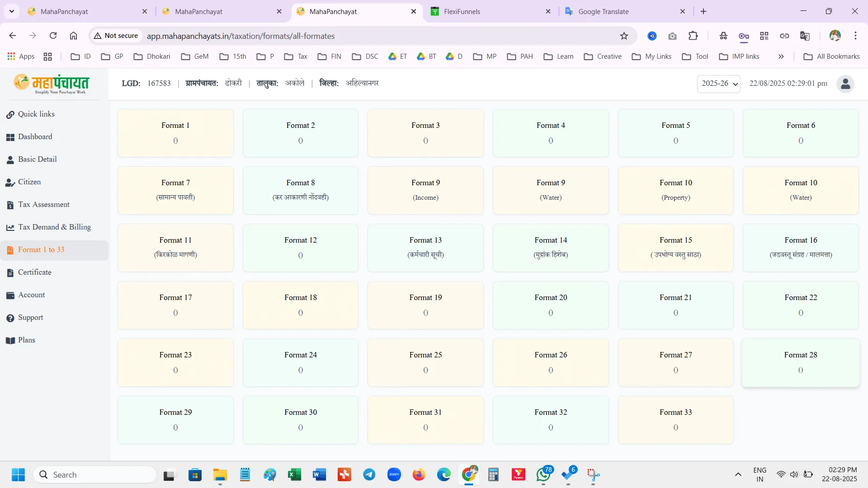868x488 pixels.
Task: Open the Format 8 कर आकारणी नोंदवही card
Action: coord(301,190)
